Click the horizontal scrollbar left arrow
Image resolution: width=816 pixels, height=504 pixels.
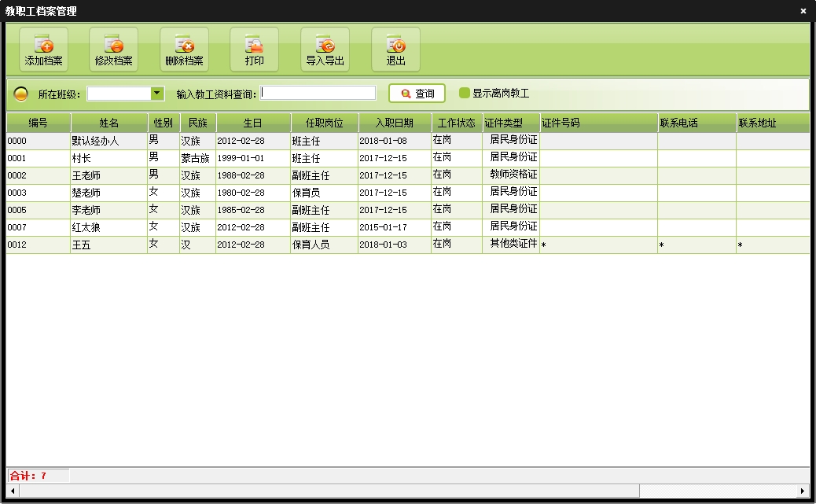(x=13, y=491)
